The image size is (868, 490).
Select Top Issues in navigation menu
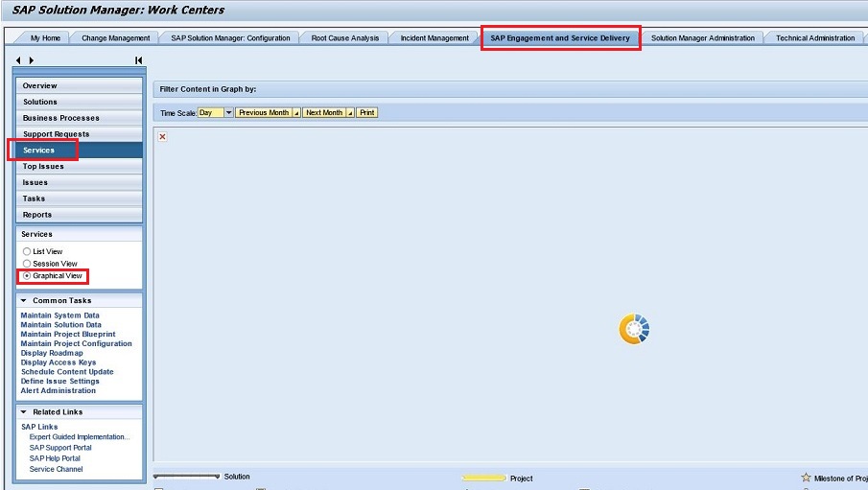point(80,166)
